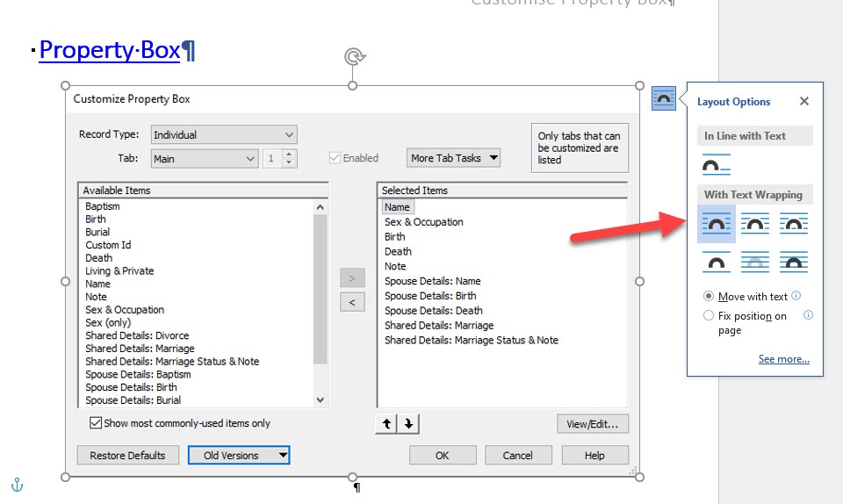Click the image rotate handle
This screenshot has width=843, height=504.
tap(354, 56)
